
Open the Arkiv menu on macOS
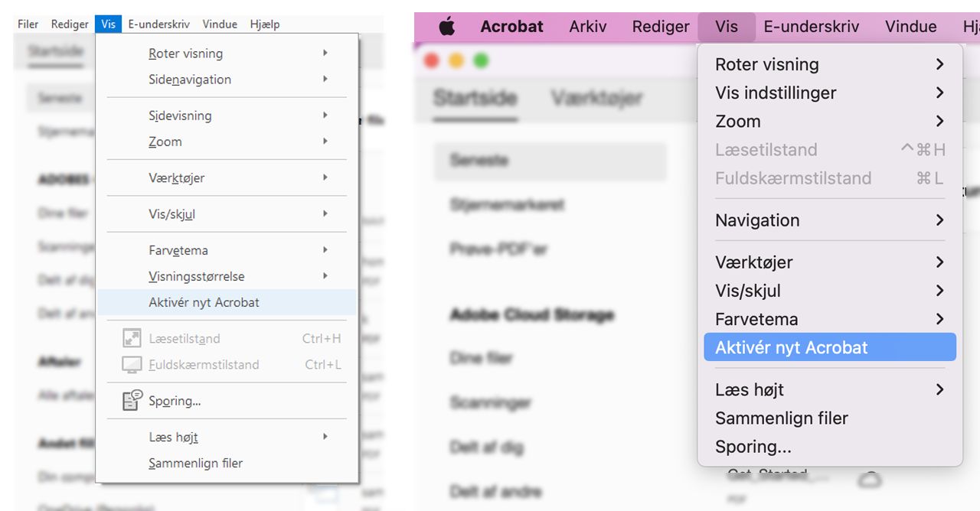coord(588,26)
